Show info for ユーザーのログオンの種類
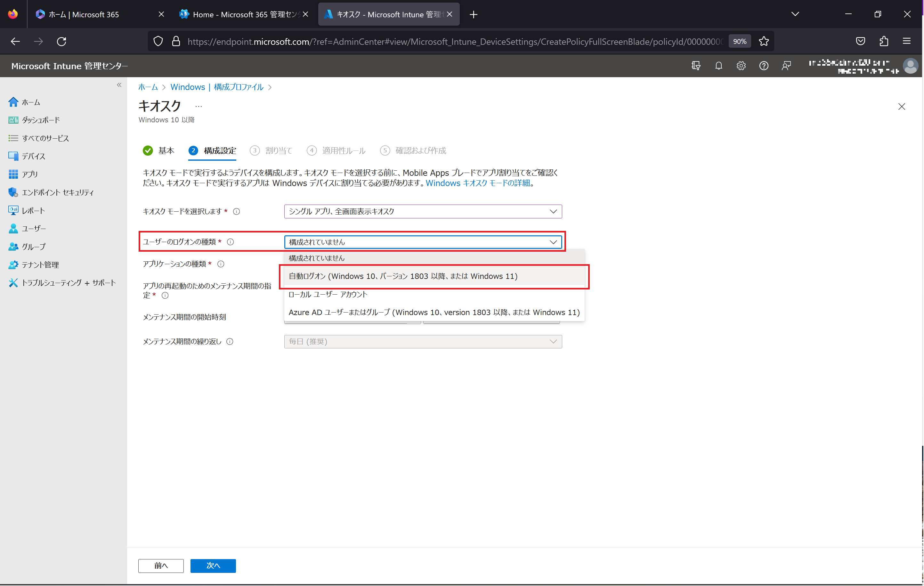 (230, 242)
